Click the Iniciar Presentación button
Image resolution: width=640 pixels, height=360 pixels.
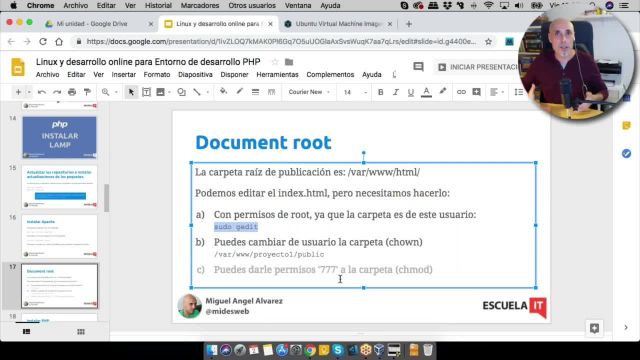click(478, 67)
